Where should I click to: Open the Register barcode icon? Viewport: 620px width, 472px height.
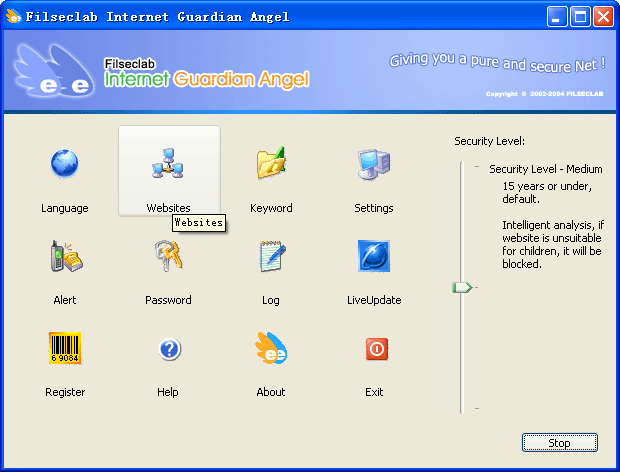(x=65, y=349)
